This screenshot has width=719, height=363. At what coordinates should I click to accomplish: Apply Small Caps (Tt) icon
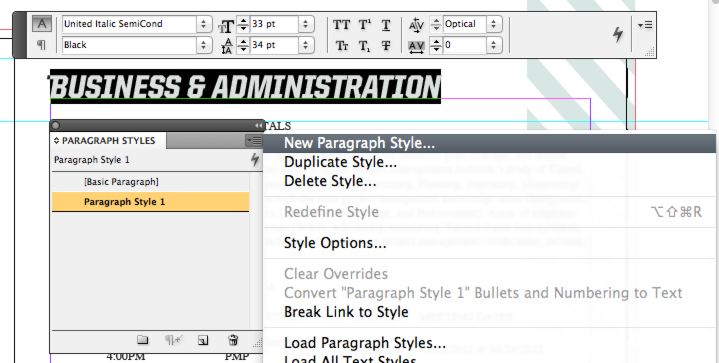342,45
